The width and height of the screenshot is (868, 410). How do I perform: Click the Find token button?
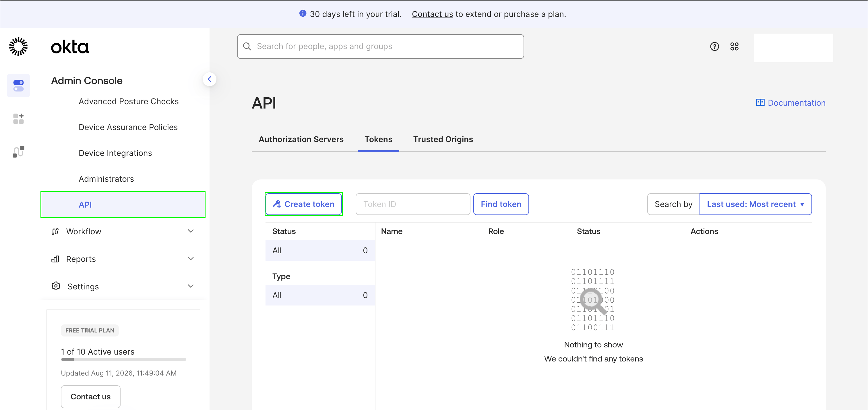pyautogui.click(x=501, y=204)
